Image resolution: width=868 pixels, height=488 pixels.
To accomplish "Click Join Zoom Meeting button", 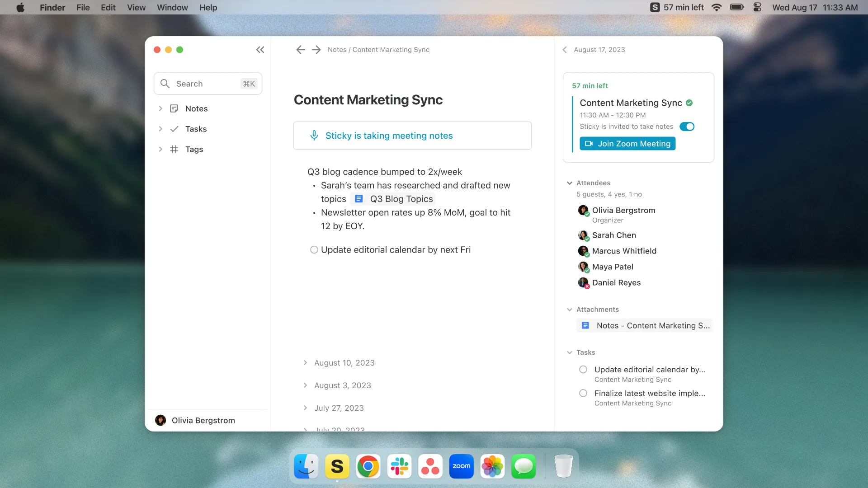I will click(x=627, y=144).
